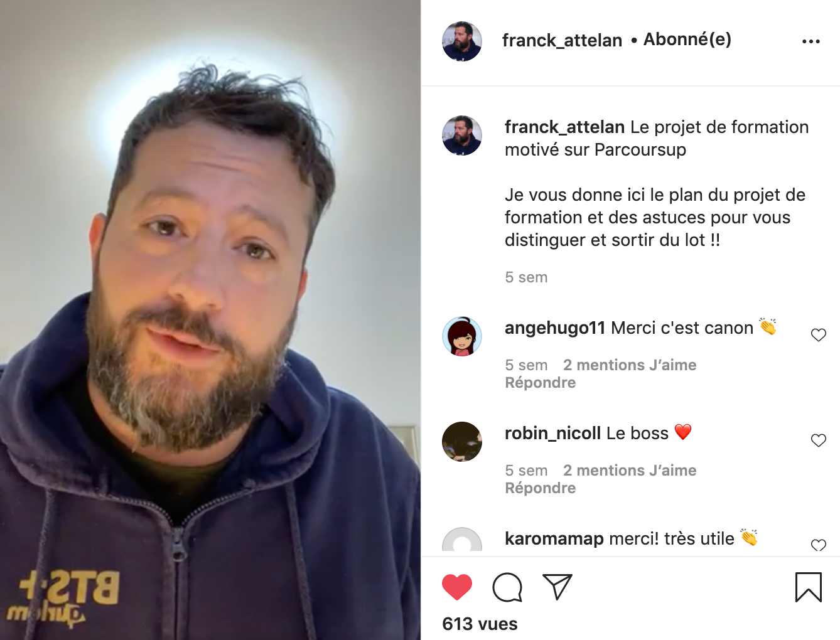View likes on angehugo11's comment
The image size is (840, 640).
coord(630,365)
